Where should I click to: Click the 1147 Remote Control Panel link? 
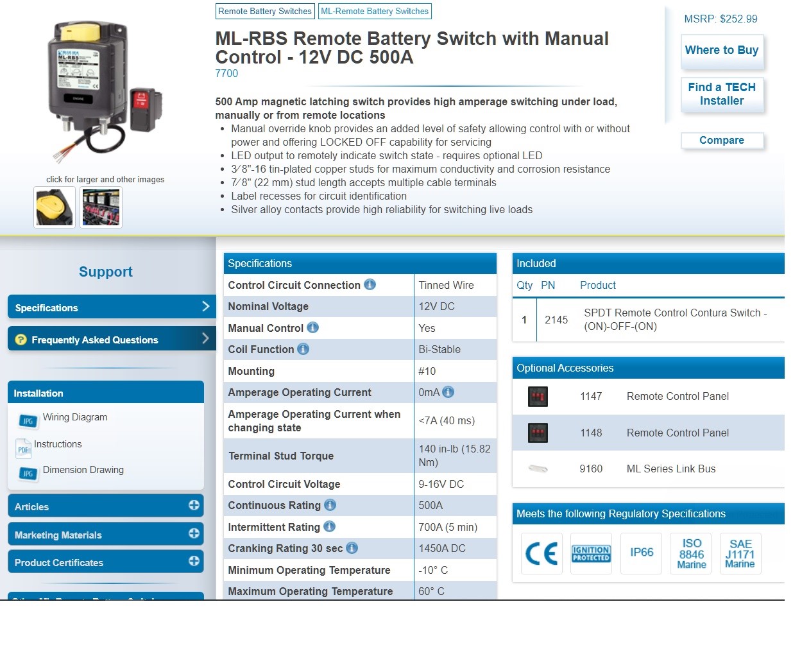tap(678, 397)
